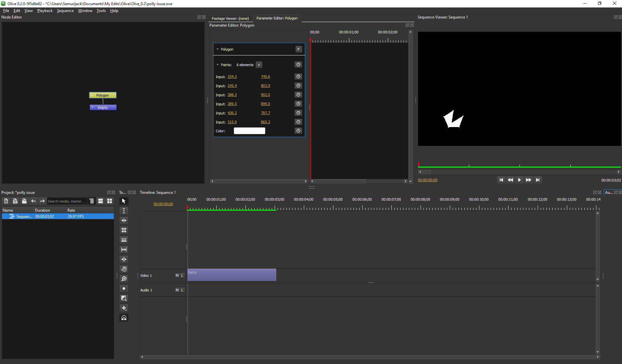Image resolution: width=622 pixels, height=364 pixels.
Task: Switch to Footage Viewer tab
Action: (x=230, y=18)
